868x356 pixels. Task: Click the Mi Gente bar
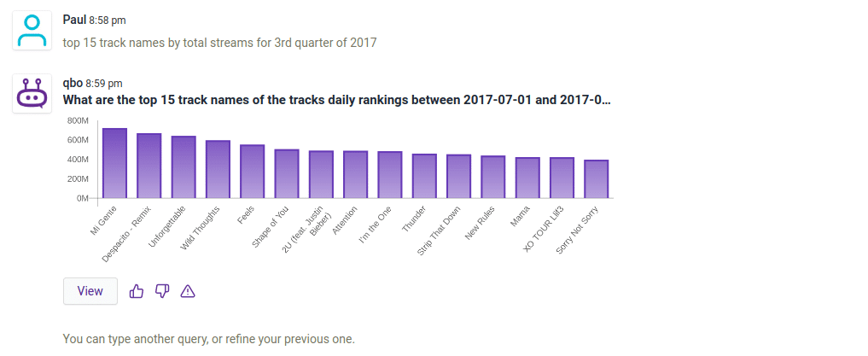coord(114,164)
